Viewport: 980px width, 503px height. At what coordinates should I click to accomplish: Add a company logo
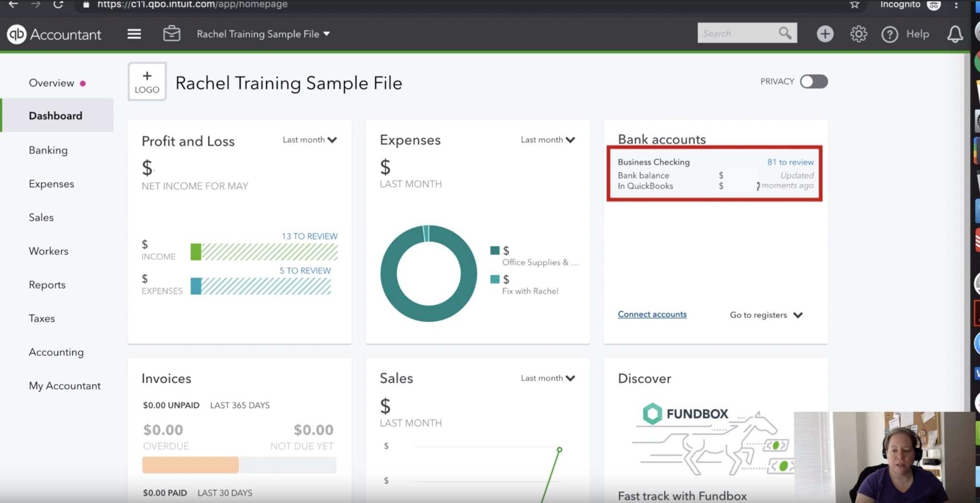147,82
